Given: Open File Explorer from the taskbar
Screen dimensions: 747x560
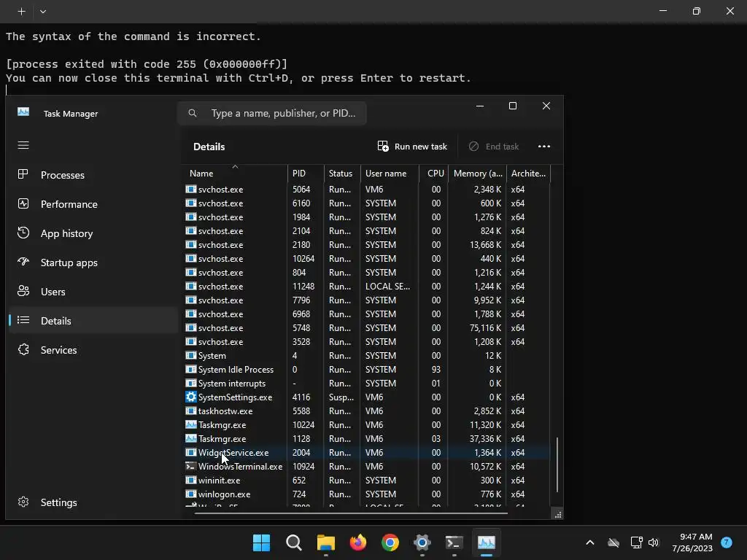Looking at the screenshot, I should [x=326, y=542].
